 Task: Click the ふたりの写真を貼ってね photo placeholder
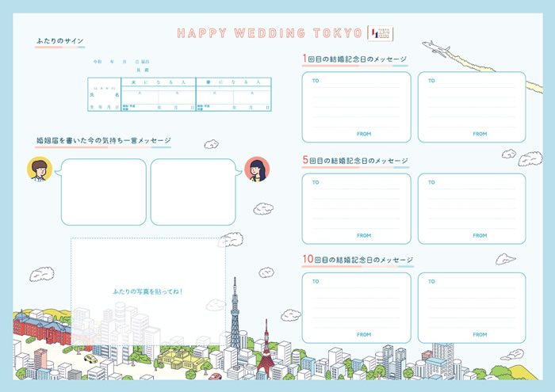tap(147, 291)
